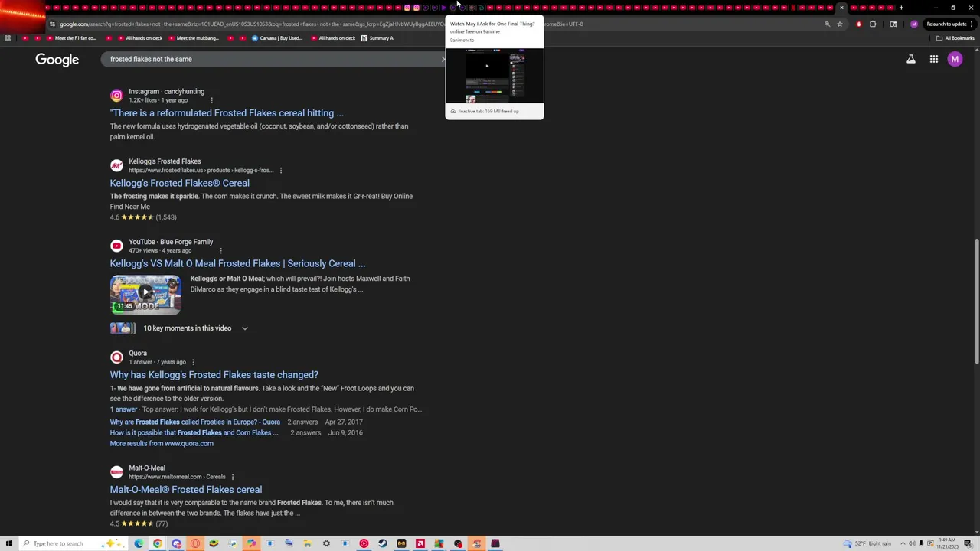Open a new tab with the plus button
Image resolution: width=980 pixels, height=551 pixels.
[x=901, y=8]
